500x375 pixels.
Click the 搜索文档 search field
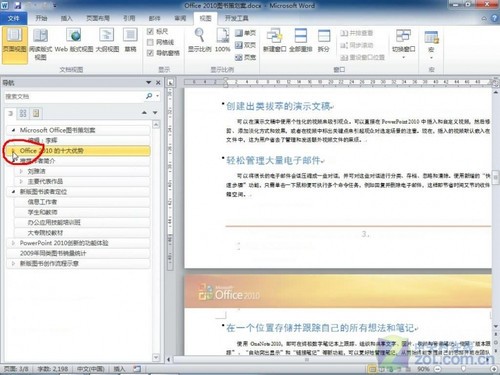coord(74,96)
